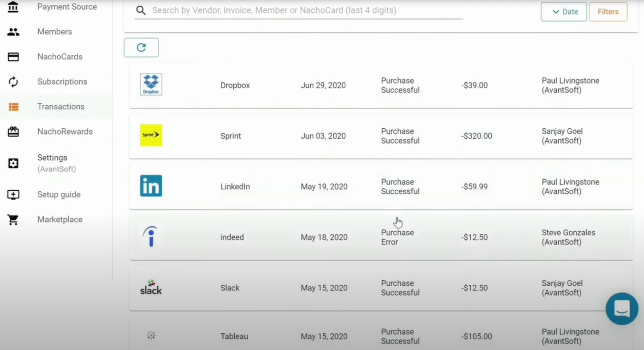Open the Filters panel button
The height and width of the screenshot is (350, 644).
[608, 12]
